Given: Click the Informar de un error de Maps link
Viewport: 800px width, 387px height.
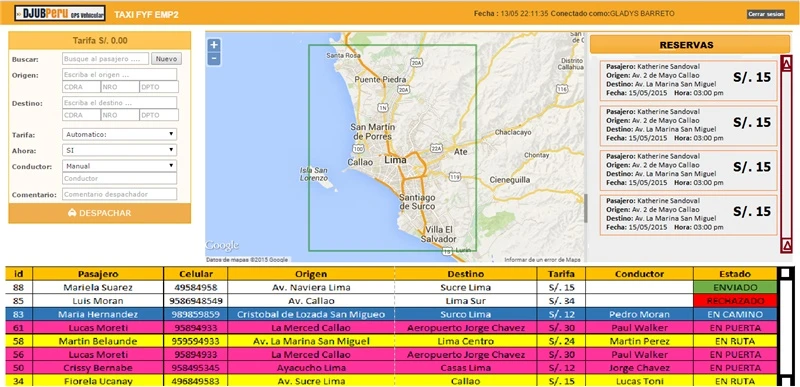Looking at the screenshot, I should point(542,260).
